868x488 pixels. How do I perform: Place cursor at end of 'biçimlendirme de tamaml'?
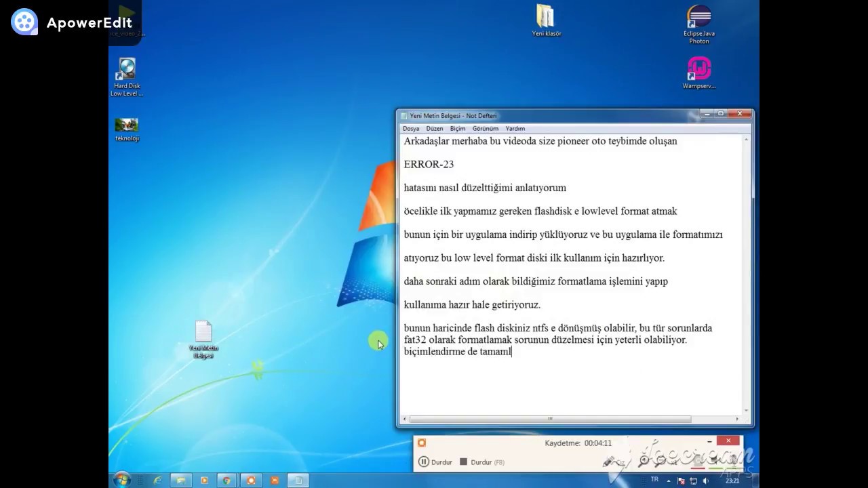click(x=511, y=352)
